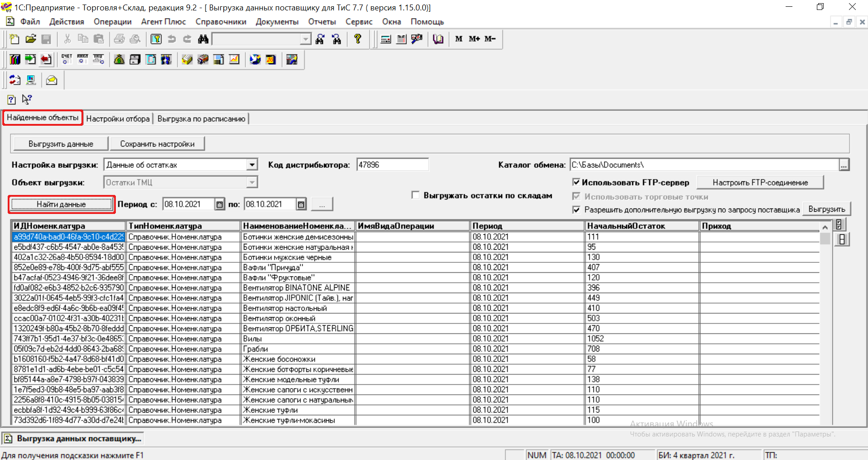This screenshot has height=460, width=868.
Task: Open calendar picker for period start date
Action: coord(219,204)
